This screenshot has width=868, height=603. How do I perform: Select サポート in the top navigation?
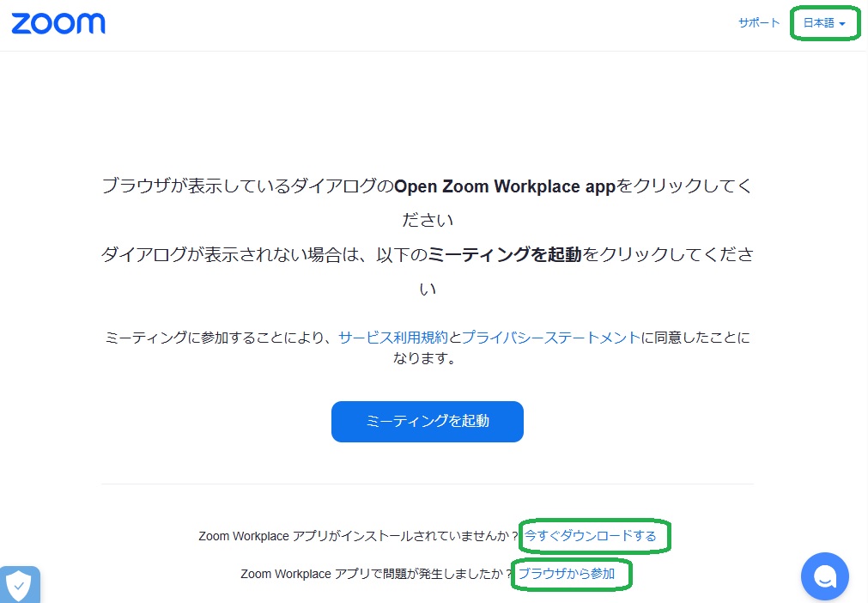point(757,23)
